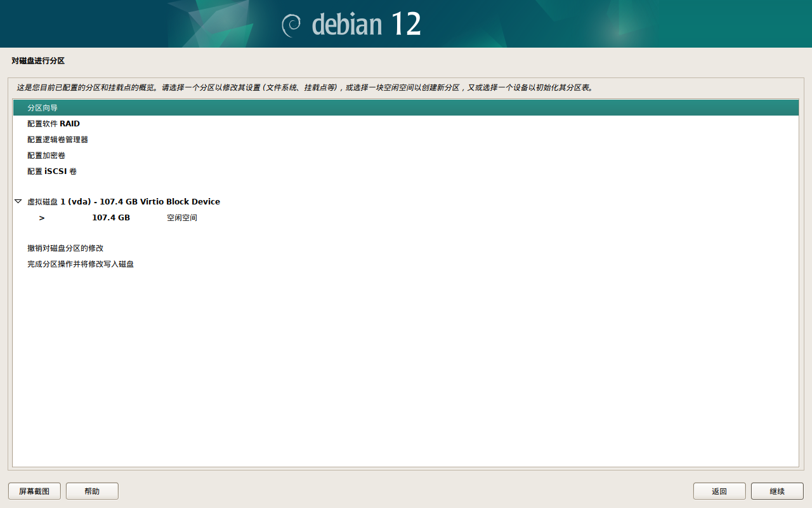This screenshot has height=508, width=812.
Task: Choose 配置软件 RAID entry
Action: click(x=405, y=124)
